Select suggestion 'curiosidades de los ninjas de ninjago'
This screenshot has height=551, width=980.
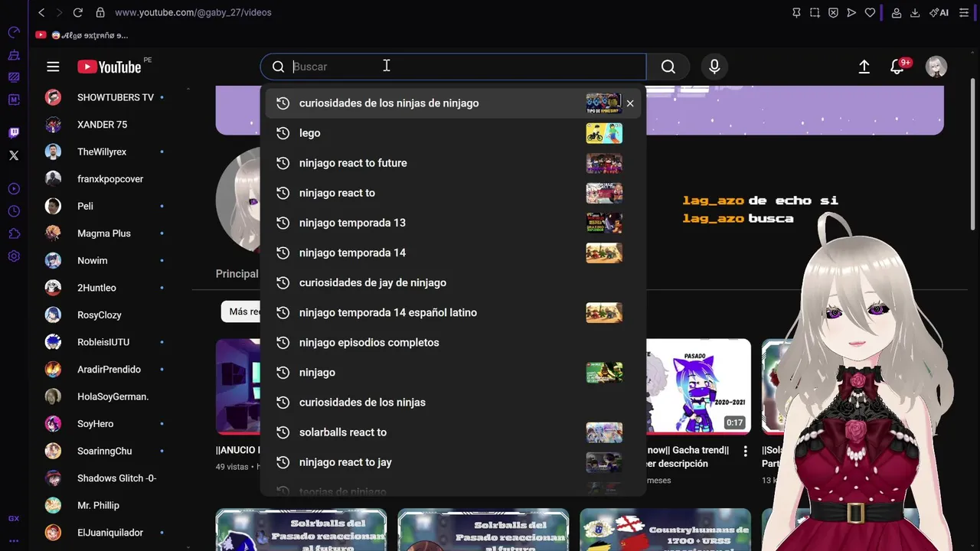pos(453,103)
